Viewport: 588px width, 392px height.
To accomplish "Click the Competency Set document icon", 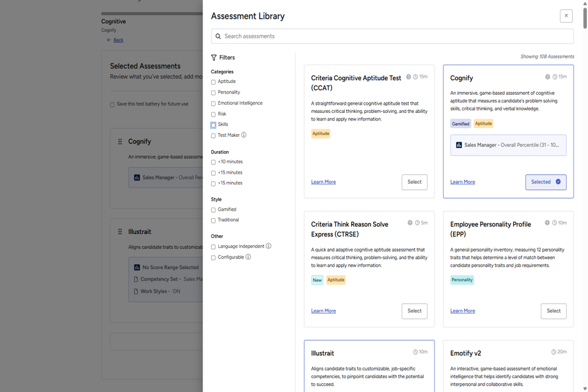I will click(x=136, y=280).
